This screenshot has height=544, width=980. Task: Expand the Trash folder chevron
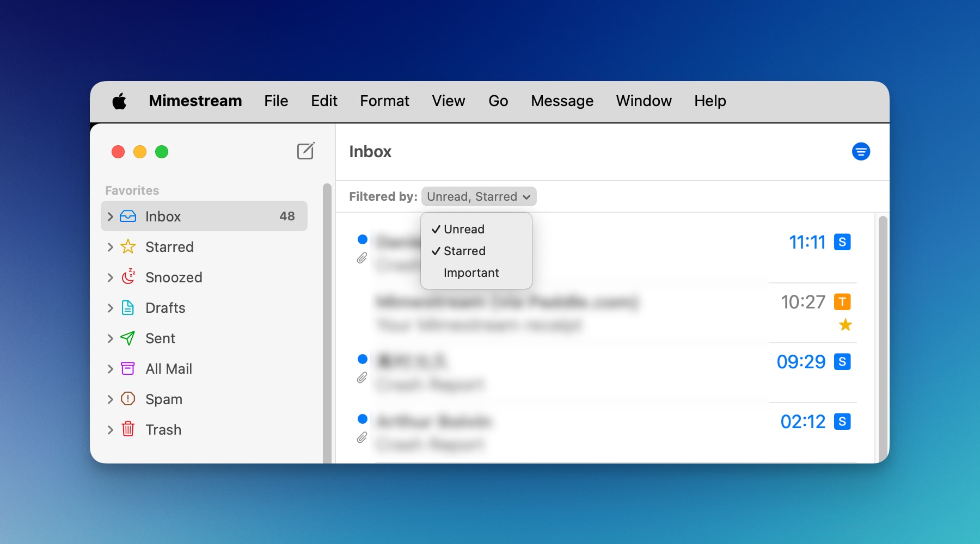point(111,430)
